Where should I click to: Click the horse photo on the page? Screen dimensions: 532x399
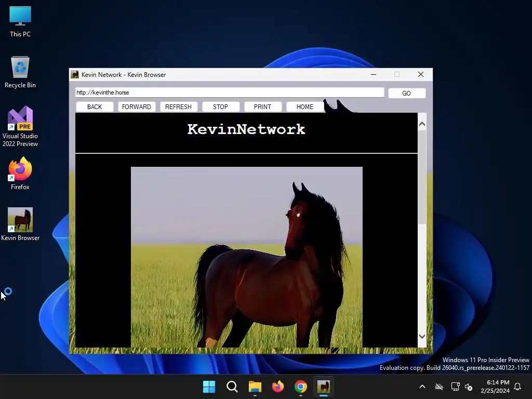247,257
